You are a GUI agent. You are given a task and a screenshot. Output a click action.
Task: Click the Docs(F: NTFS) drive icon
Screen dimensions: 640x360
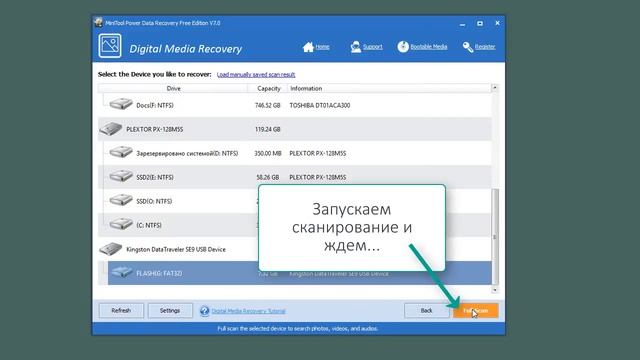pyautogui.click(x=121, y=104)
